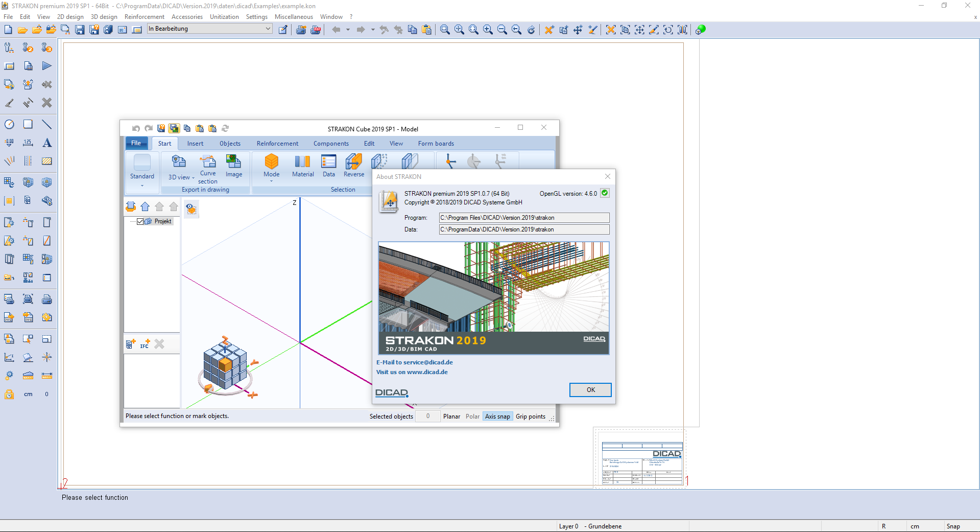Click the DICAD title block thumbnail
This screenshot has height=532, width=980.
642,464
